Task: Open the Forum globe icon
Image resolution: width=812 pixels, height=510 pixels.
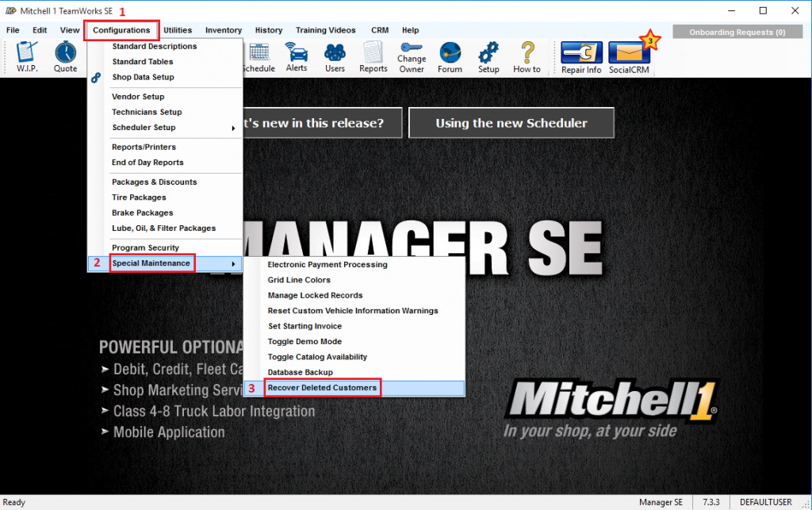Action: [450, 57]
